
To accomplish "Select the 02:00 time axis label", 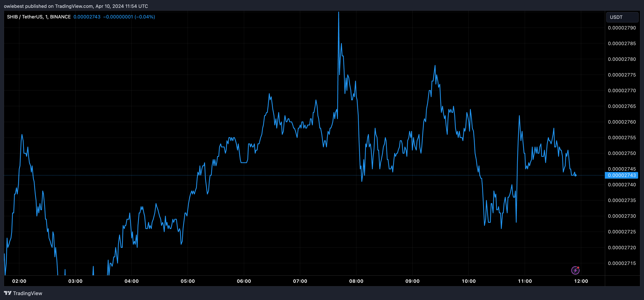I will (x=19, y=281).
